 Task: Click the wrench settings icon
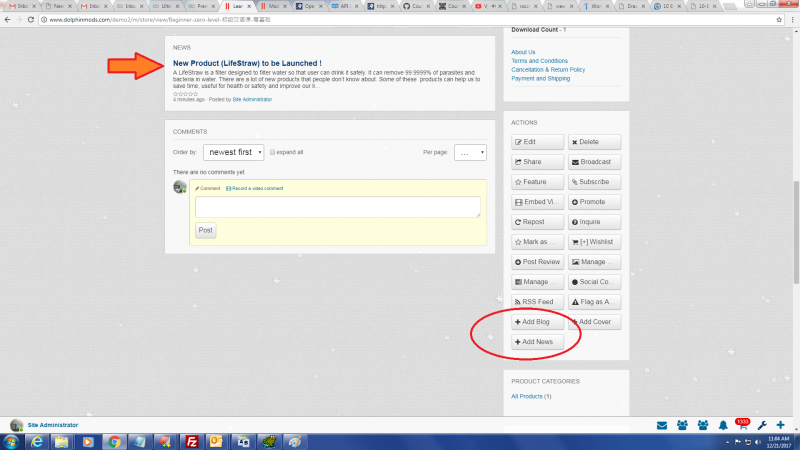762,425
